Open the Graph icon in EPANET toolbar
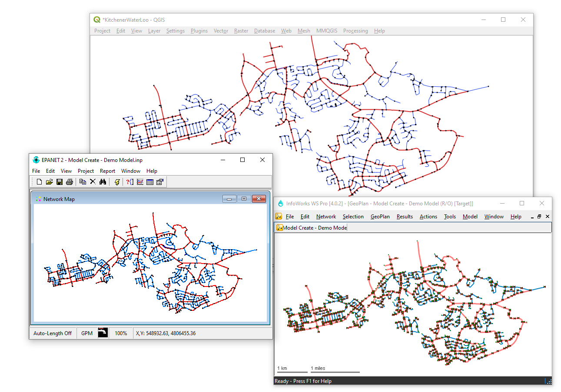561x392 pixels. (140, 182)
